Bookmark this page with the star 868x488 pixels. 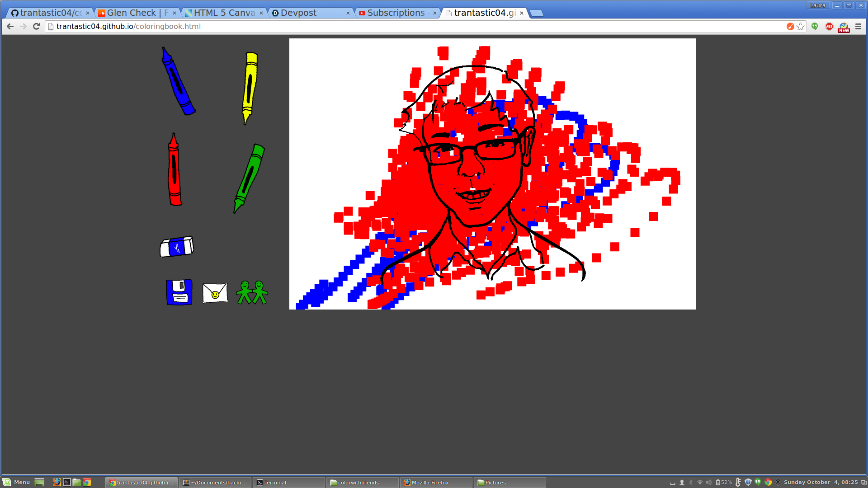point(801,27)
